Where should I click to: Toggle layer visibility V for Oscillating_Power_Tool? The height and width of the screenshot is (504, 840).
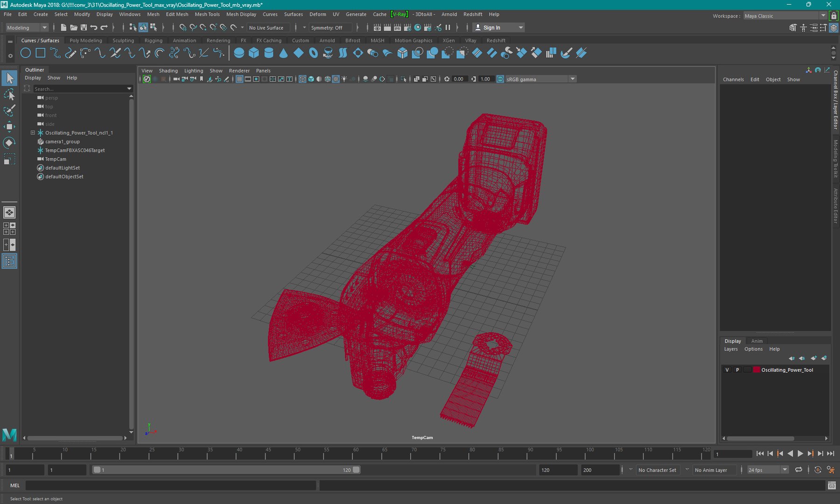click(x=727, y=370)
